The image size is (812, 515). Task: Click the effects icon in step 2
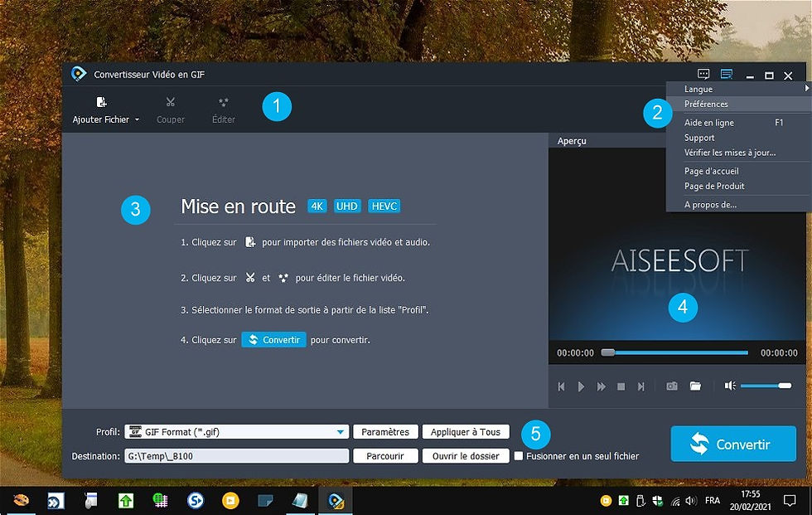pyautogui.click(x=283, y=278)
